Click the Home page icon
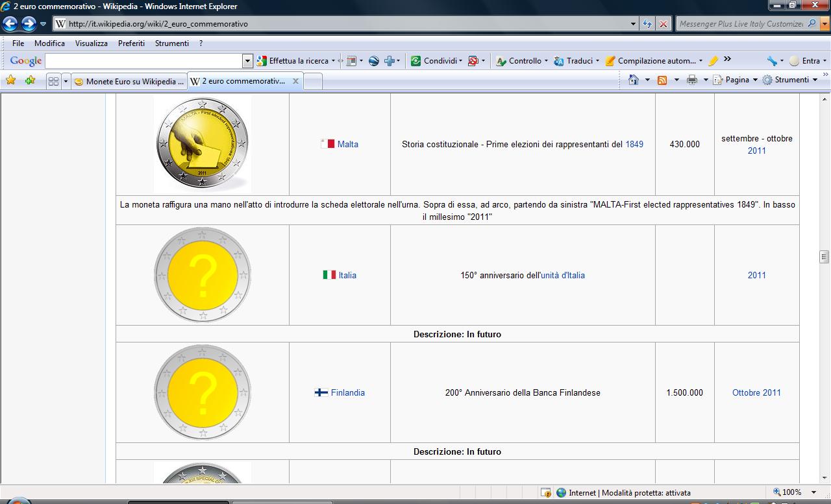Screen dimensions: 831x504 634,80
